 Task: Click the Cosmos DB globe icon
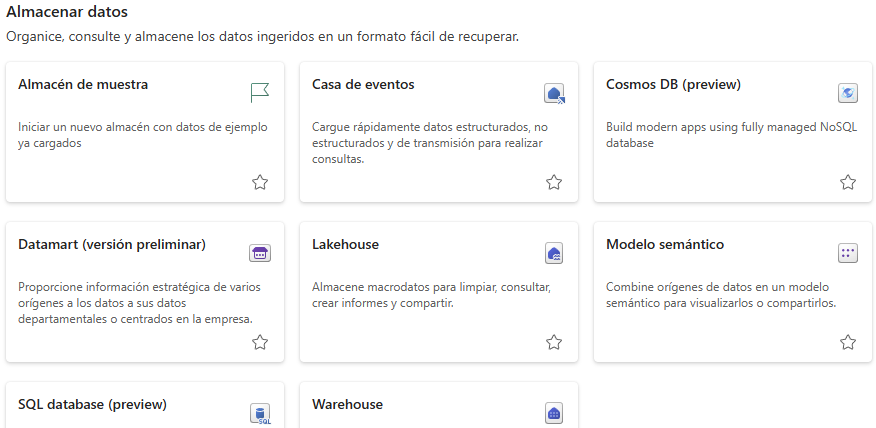pos(848,93)
